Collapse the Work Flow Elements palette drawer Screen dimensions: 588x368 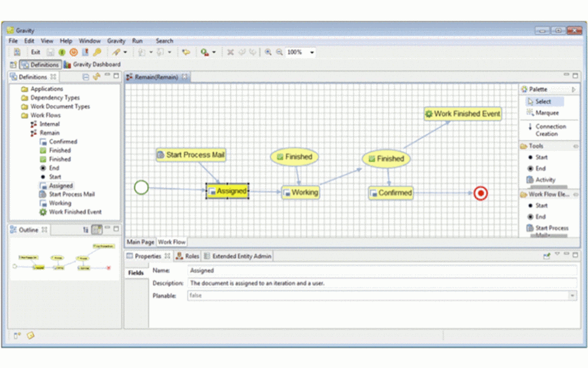point(576,194)
